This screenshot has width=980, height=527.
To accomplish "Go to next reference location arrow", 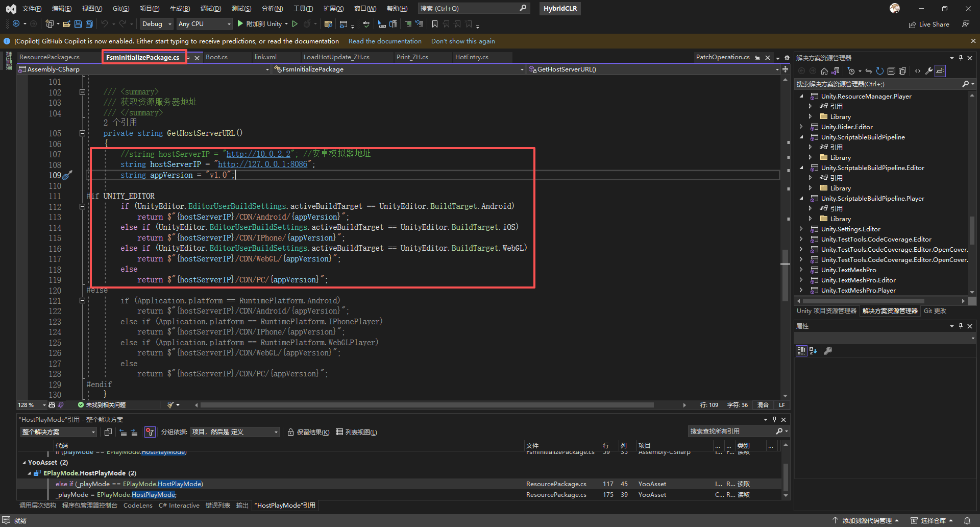I will pyautogui.click(x=134, y=432).
